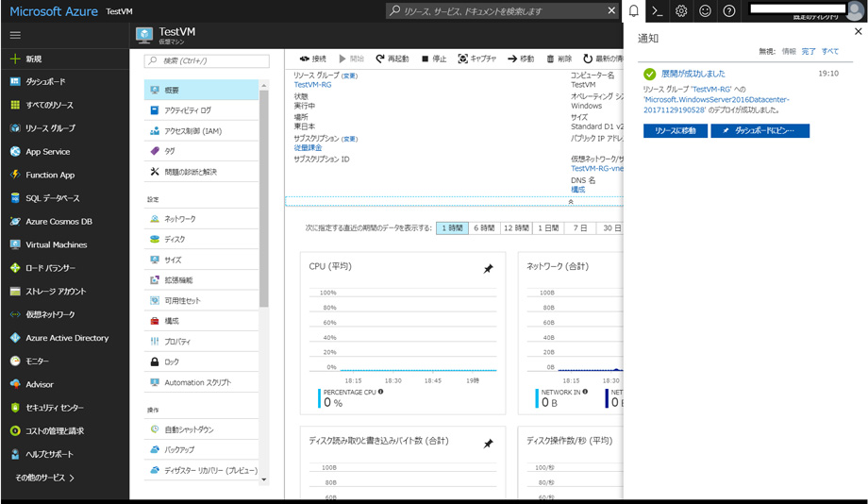Click the VM menu vertical scrollbar
This screenshot has width=868, height=504.
264,189
